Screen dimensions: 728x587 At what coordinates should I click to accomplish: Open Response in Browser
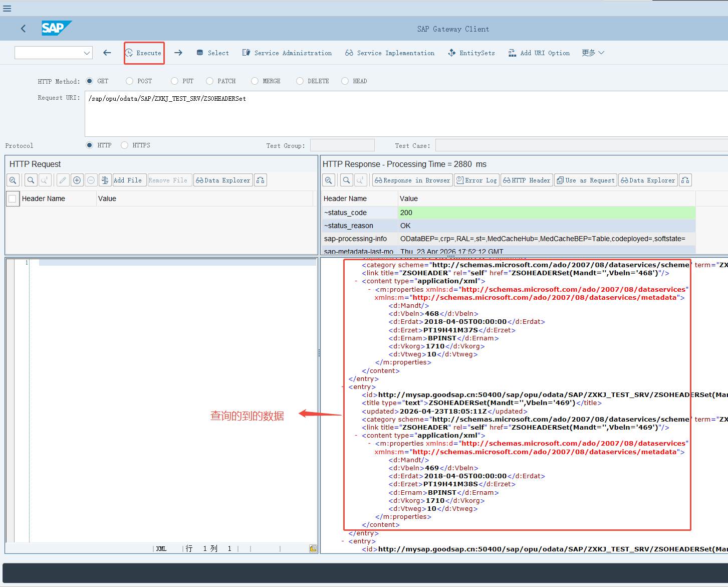(412, 180)
